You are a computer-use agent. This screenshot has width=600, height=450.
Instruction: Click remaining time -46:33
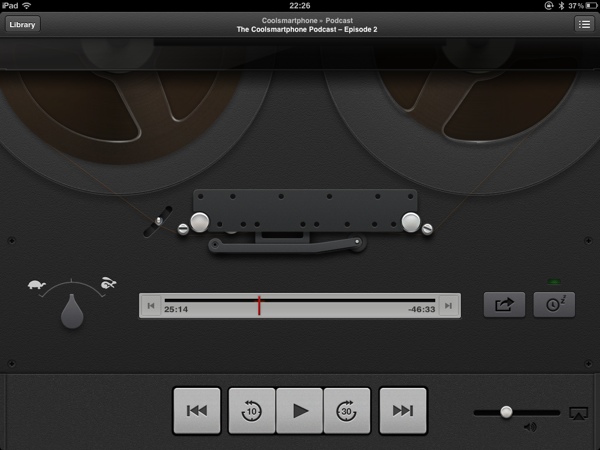pos(422,309)
